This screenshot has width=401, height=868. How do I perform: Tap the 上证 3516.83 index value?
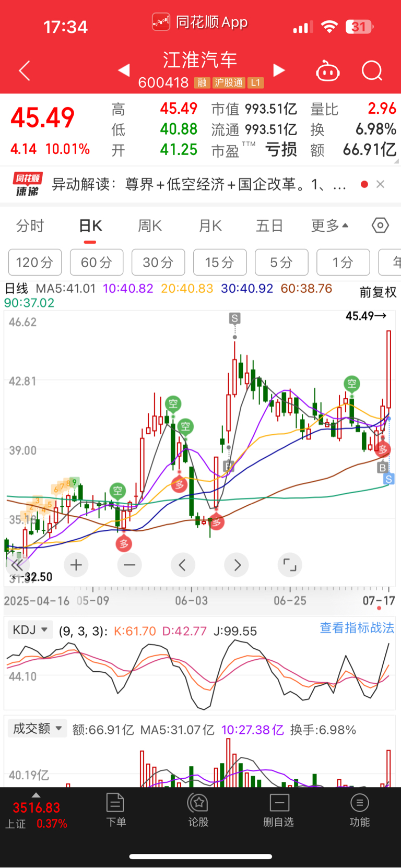click(37, 808)
